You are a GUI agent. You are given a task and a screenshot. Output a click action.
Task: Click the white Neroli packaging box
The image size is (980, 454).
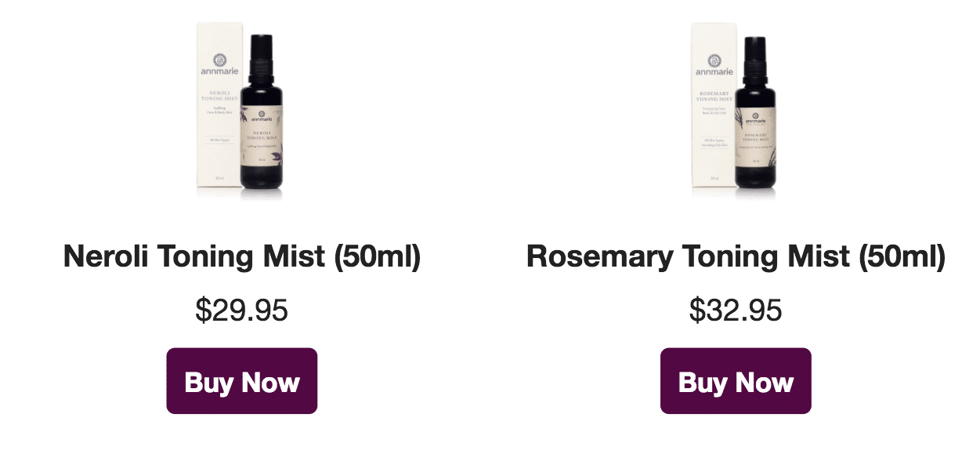pos(219,106)
